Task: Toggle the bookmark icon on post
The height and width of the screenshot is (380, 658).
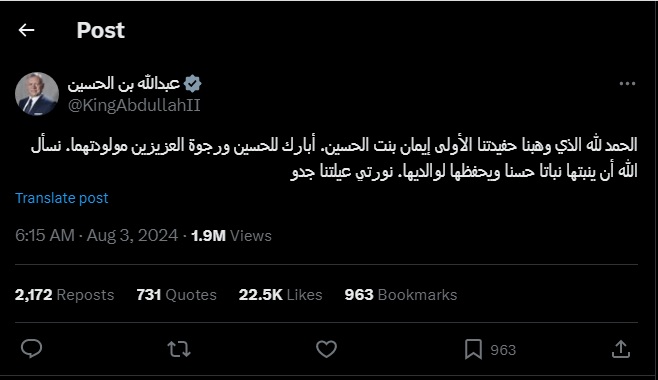Action: click(x=473, y=349)
